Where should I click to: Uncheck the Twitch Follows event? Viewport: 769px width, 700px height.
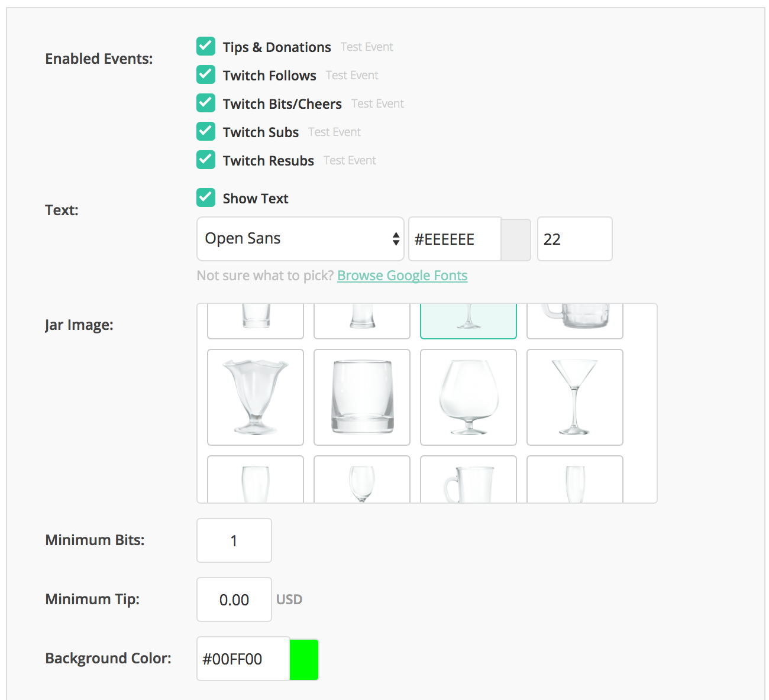(206, 74)
